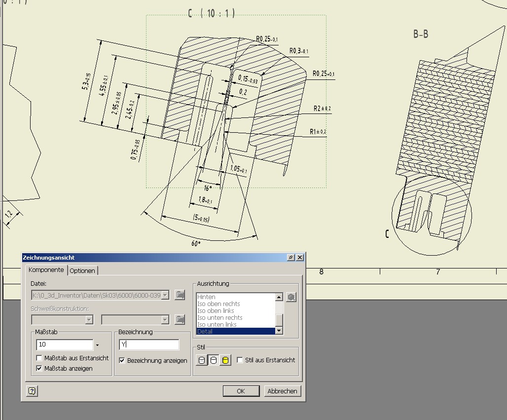Click the help question mark icon
The image size is (507, 420).
[x=32, y=391]
